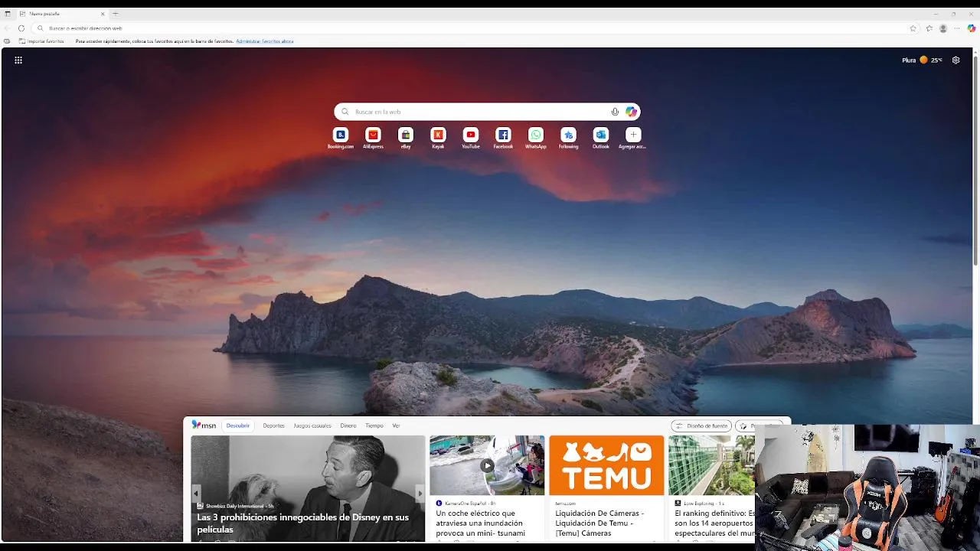Play the flooded electric car video thumbnail
Viewport: 980px width, 551px height.
pos(487,465)
